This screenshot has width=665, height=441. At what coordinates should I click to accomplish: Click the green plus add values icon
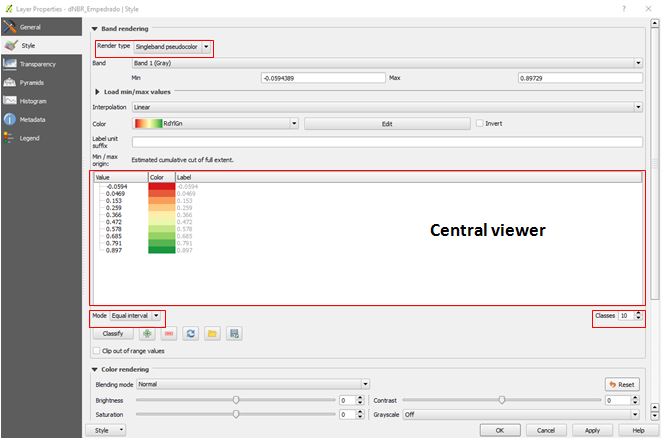click(146, 333)
